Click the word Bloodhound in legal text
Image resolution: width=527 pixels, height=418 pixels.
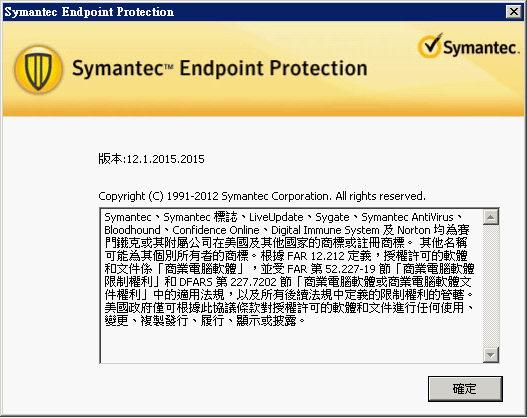[x=132, y=230]
